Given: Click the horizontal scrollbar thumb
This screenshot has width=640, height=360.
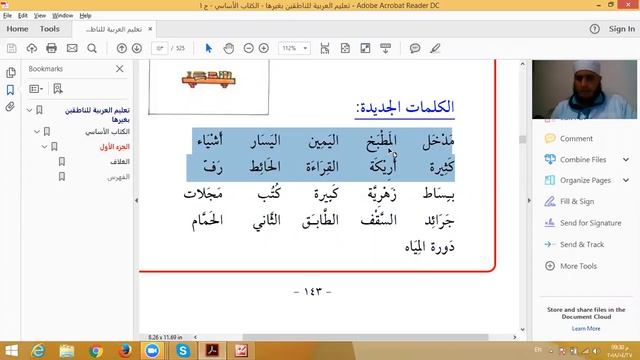Looking at the screenshot, I should click(365, 337).
